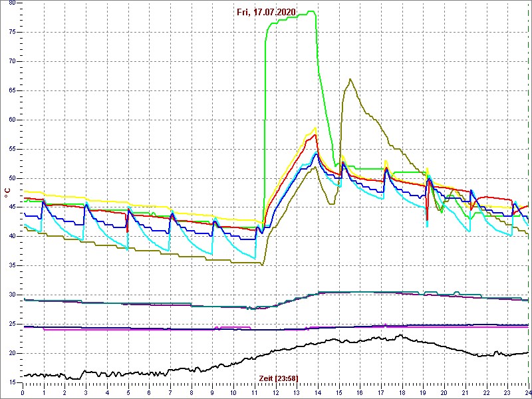Click the 25 value on temperature axis
Viewport: 532px width, 399px height.
pos(12,324)
